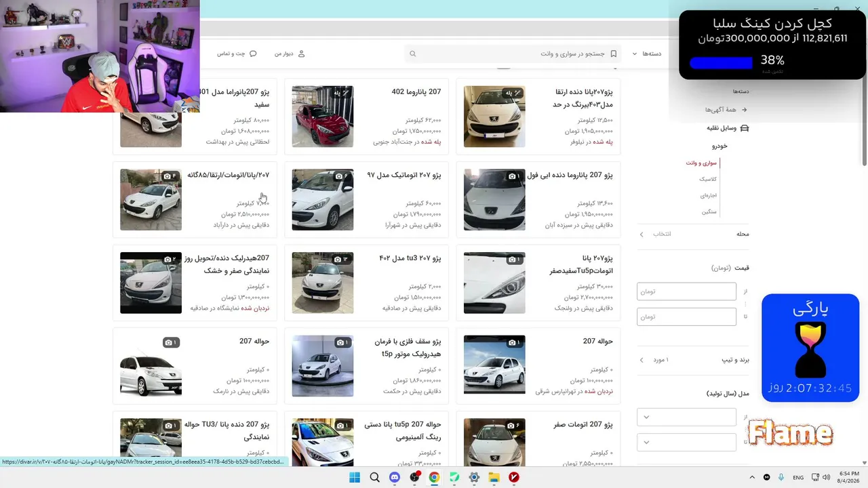This screenshot has width=868, height=488.
Task: Open the thumbnail of پژو۲۰۷ پانا اتومات Tu5p listing
Action: (x=494, y=283)
